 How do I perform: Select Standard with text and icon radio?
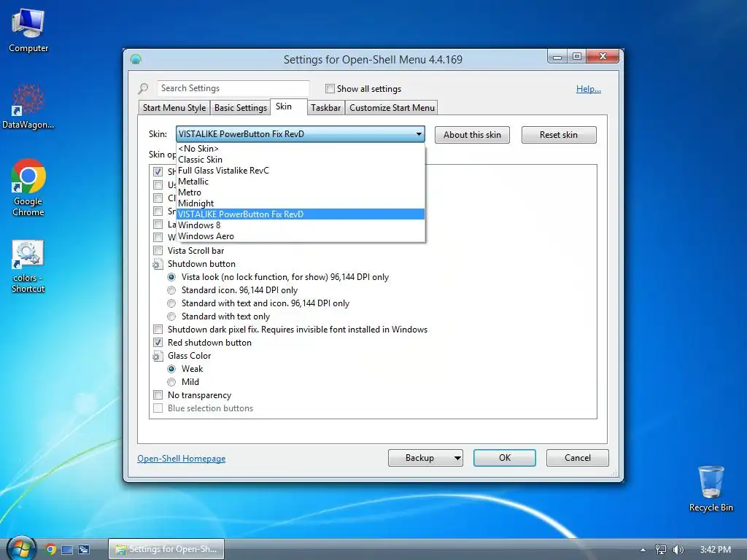(171, 303)
